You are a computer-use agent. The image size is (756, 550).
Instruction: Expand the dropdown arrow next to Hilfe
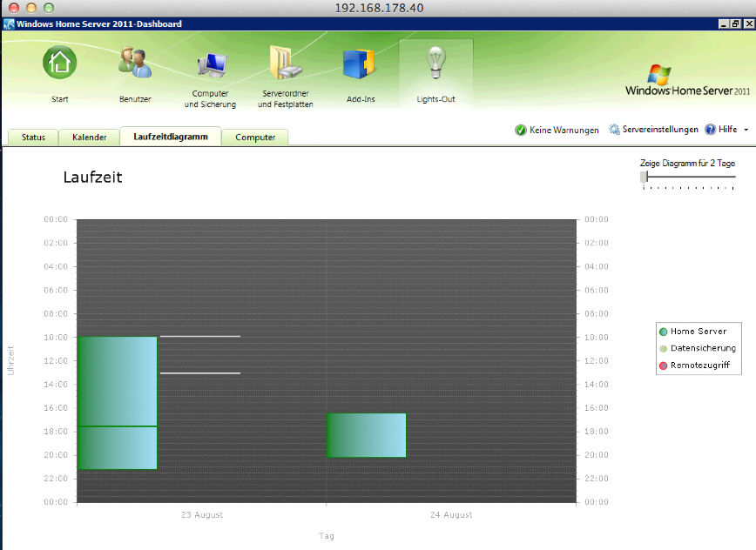click(746, 130)
